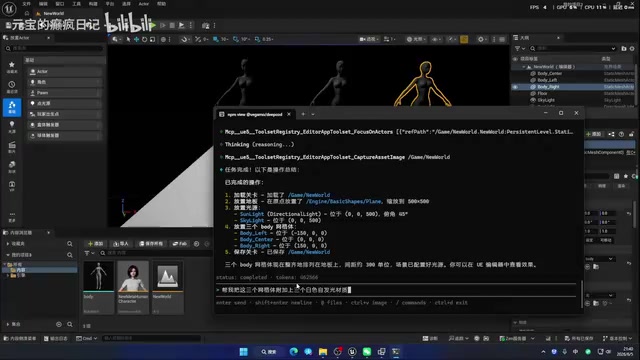Open Microsoft Edge from the taskbar
640x360 pixels.
[293, 351]
